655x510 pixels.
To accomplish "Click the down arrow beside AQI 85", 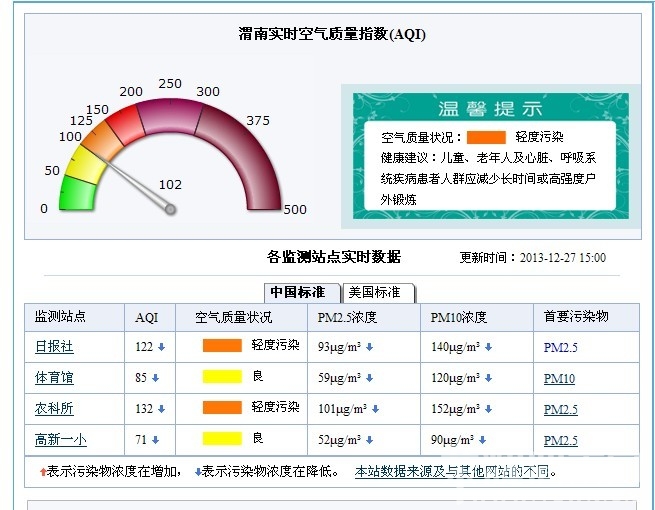I will [155, 378].
